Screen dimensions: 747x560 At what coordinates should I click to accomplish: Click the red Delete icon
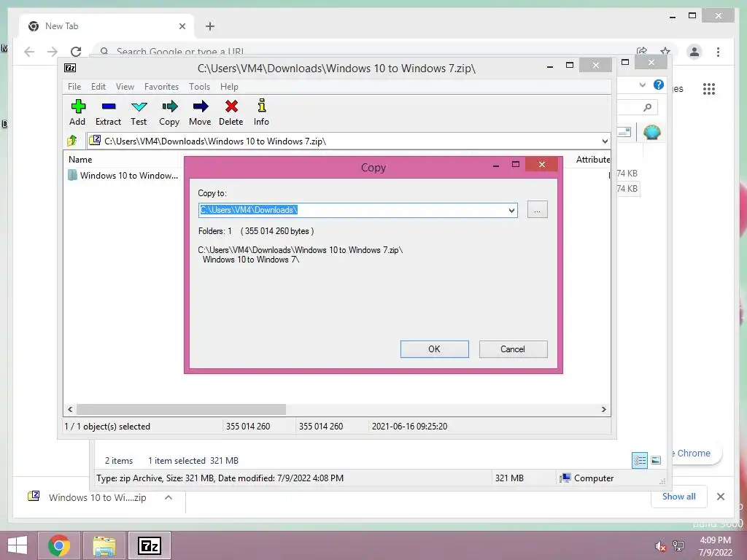tap(231, 112)
